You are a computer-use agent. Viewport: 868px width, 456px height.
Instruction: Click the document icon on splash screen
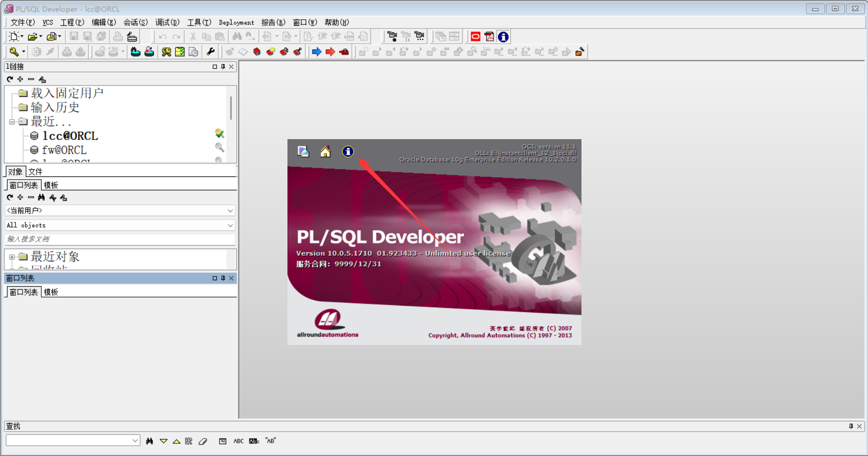303,151
